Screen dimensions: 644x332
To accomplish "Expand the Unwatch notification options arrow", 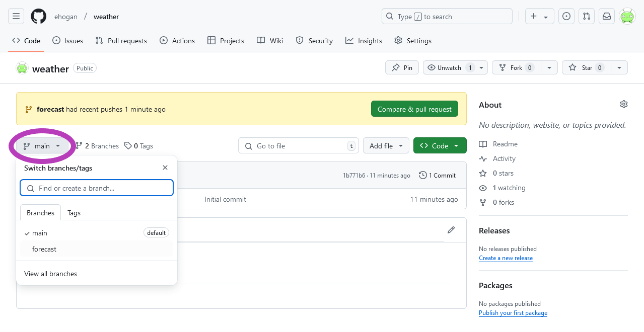I will click(x=482, y=67).
